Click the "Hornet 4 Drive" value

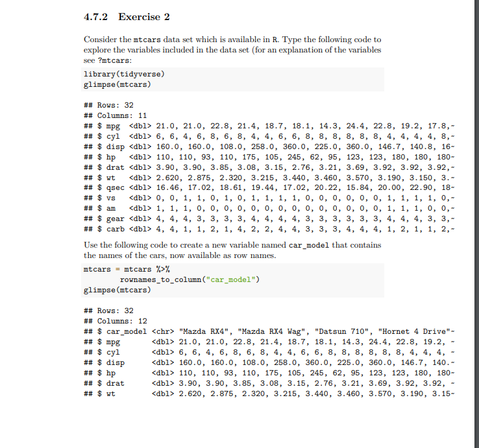pos(414,331)
